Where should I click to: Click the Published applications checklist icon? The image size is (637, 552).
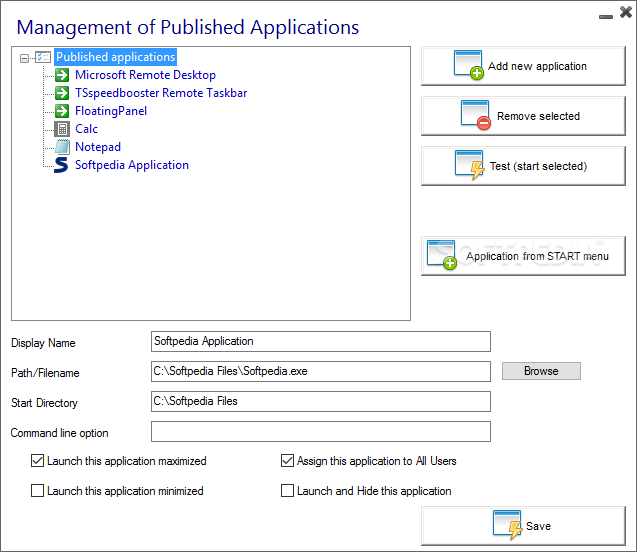pyautogui.click(x=43, y=57)
